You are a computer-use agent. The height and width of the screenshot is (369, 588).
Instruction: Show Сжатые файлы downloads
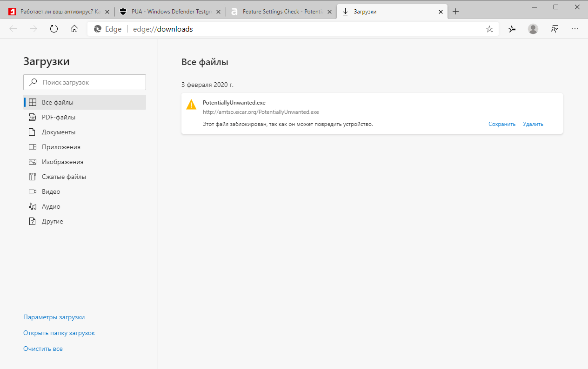[x=64, y=177]
